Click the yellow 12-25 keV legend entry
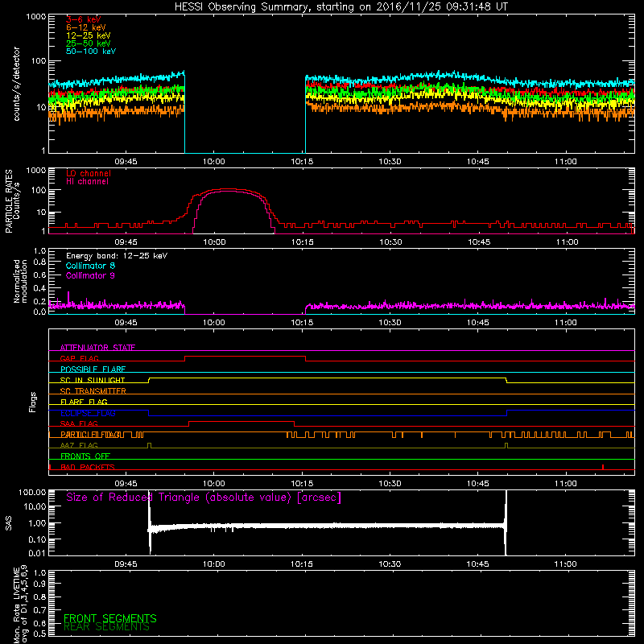 89,35
